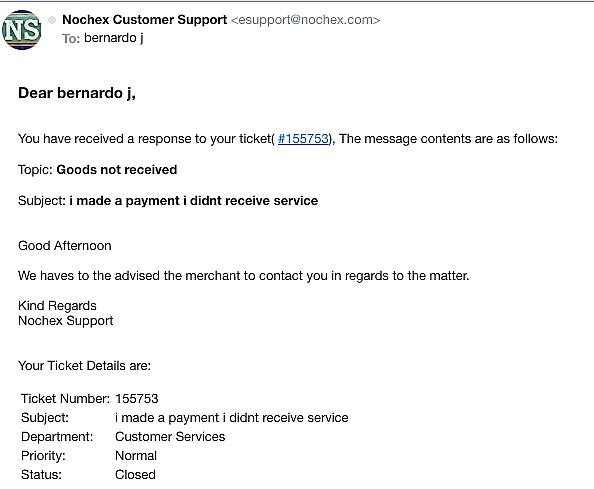
Task: Click the NS sender avatar icon
Action: tap(22, 30)
